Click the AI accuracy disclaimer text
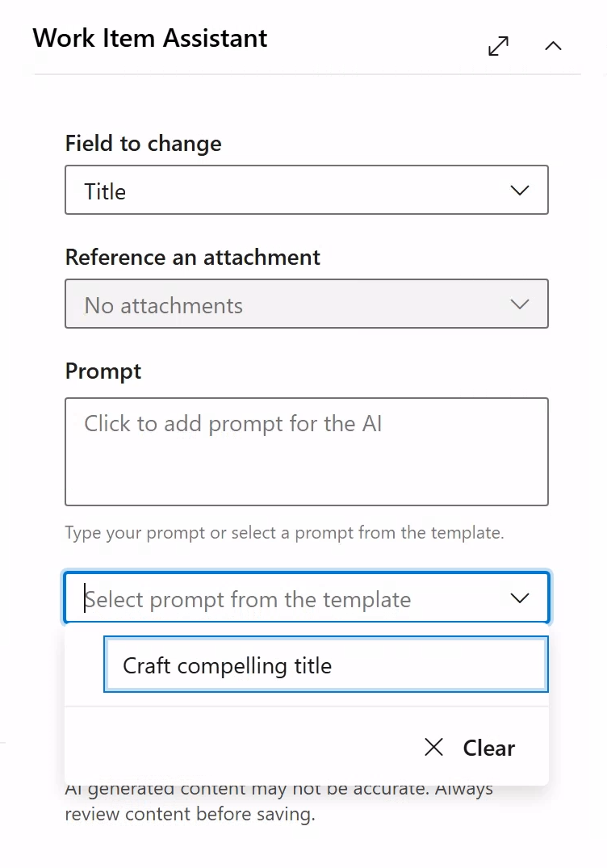The height and width of the screenshot is (868, 607). (278, 800)
